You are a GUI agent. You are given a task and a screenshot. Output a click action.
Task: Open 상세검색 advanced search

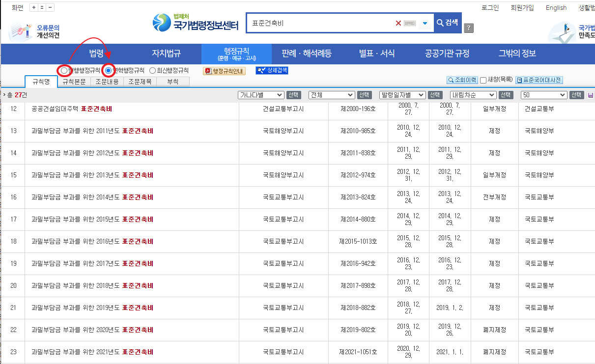click(272, 71)
